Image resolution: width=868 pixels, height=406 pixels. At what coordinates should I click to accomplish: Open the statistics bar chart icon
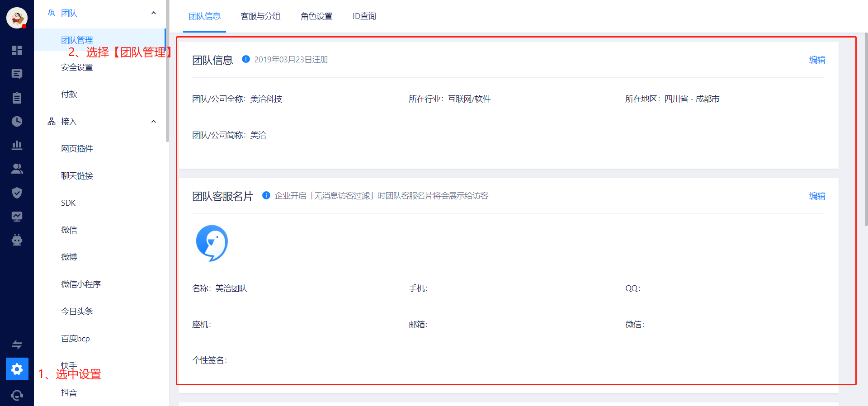coord(17,145)
